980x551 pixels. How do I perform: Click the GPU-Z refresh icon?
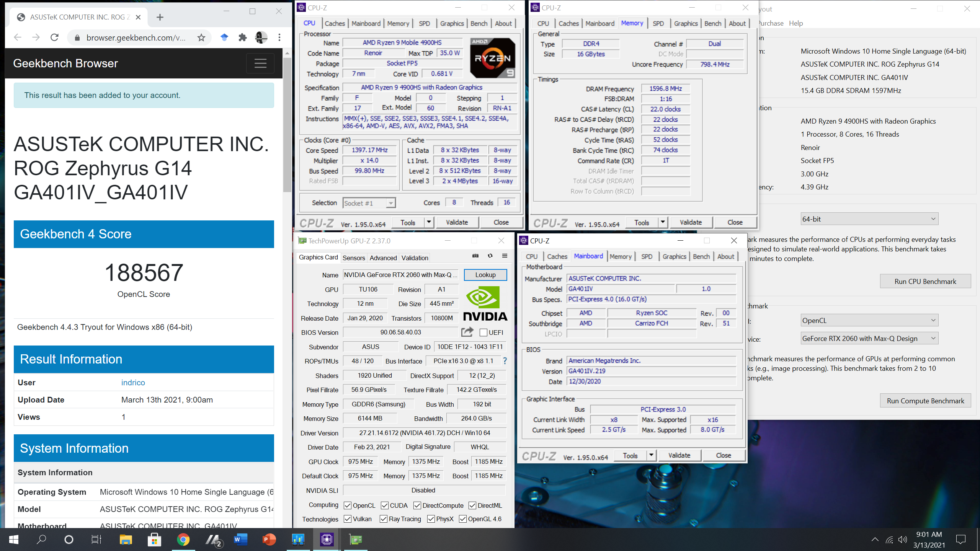coord(490,256)
